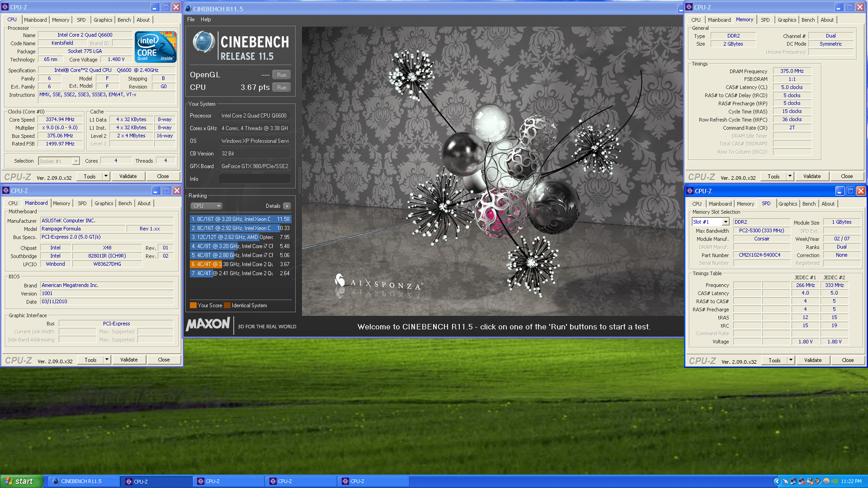Image resolution: width=868 pixels, height=488 pixels.
Task: Expand Tools arrow in SPD-tab CPU-Z window
Action: click(x=791, y=360)
